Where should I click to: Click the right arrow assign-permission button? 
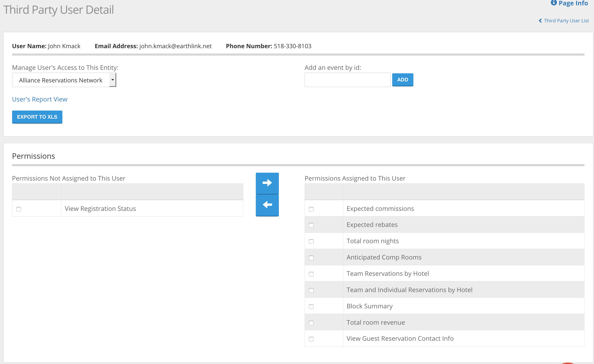click(267, 183)
